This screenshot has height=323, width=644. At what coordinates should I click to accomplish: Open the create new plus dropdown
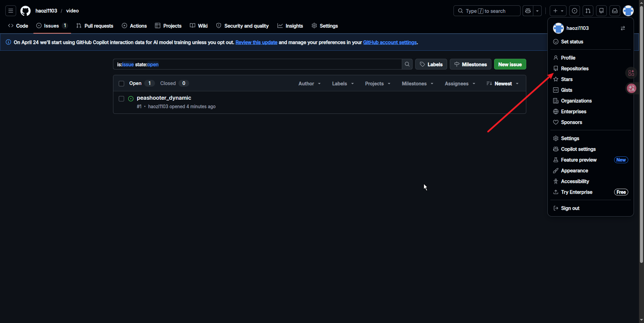[558, 11]
